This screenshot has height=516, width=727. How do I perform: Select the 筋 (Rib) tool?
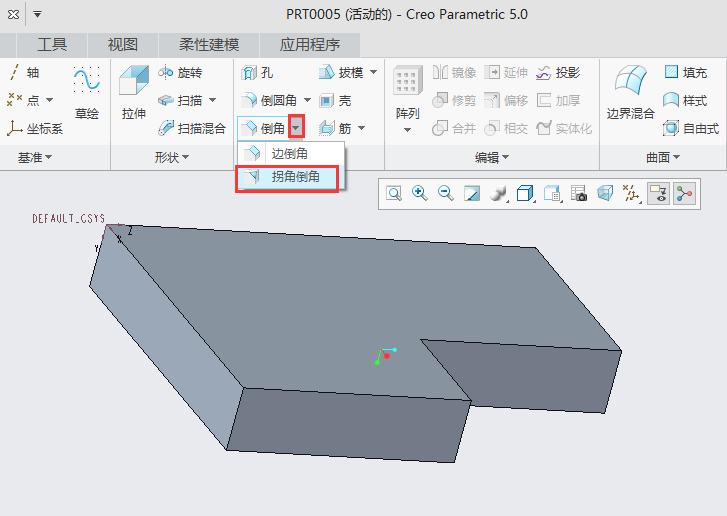tap(335, 128)
